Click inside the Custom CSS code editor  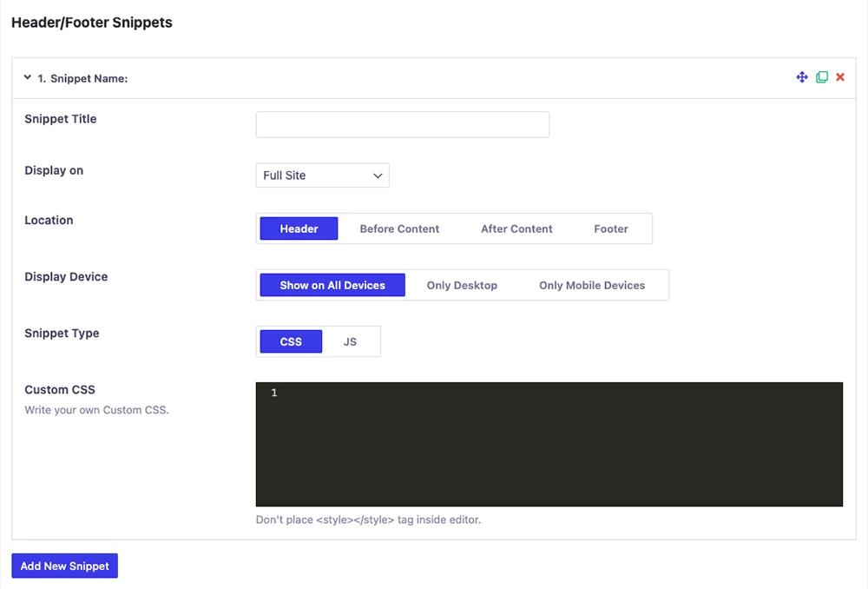549,444
